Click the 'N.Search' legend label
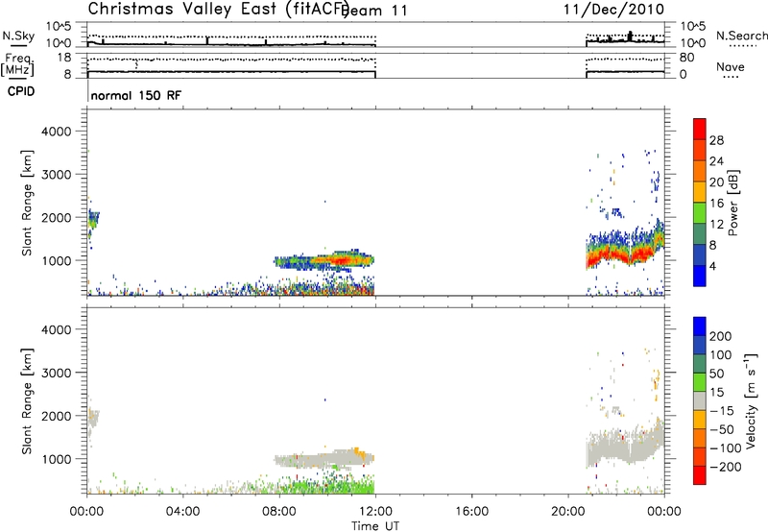 (x=741, y=36)
